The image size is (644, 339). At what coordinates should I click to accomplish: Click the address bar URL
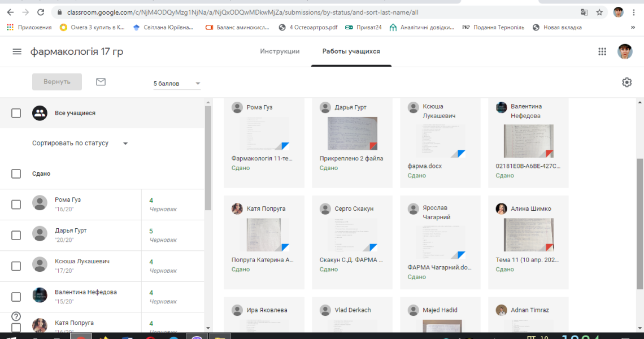pos(242,12)
